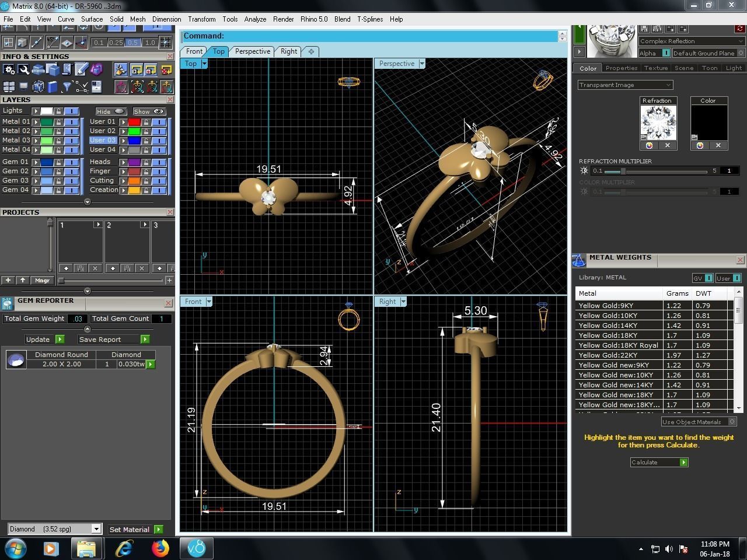Click the 45-degree angle snap icon
The image size is (747, 560).
tap(53, 42)
